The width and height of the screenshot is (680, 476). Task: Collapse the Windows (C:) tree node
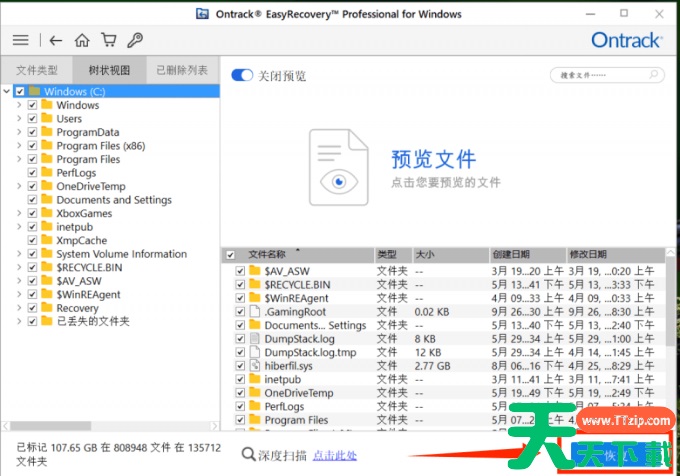pos(7,91)
